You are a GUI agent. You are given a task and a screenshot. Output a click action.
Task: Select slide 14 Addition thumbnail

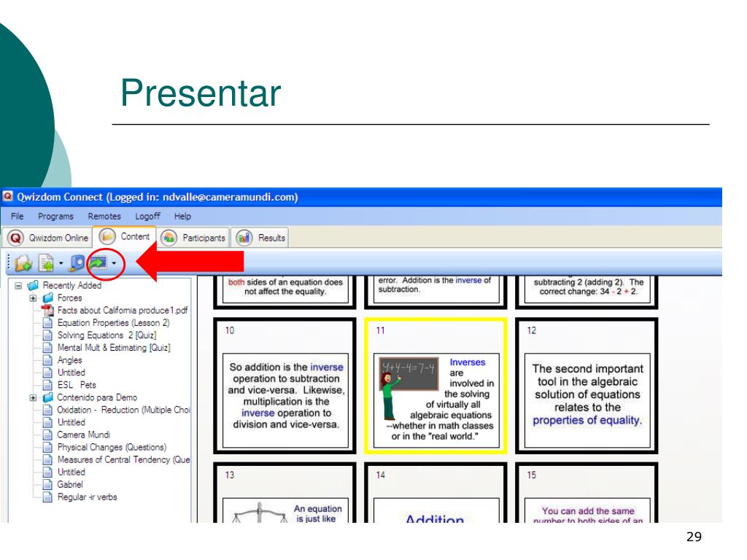click(436, 492)
